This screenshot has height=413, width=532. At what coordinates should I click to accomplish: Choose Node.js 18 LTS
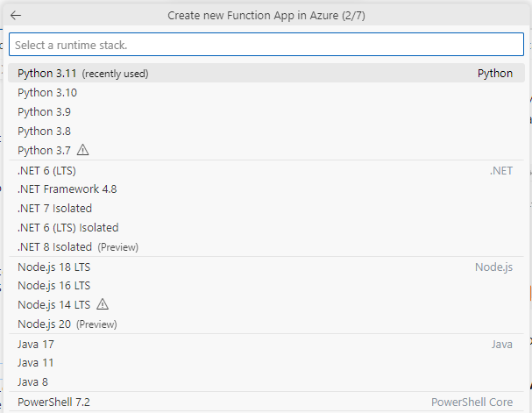(x=266, y=267)
